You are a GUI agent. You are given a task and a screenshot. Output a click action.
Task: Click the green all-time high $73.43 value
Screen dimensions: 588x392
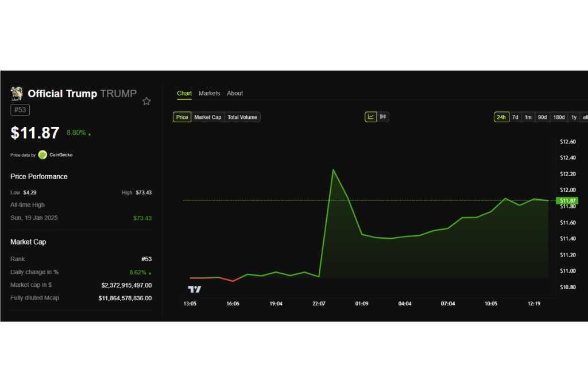coord(142,218)
